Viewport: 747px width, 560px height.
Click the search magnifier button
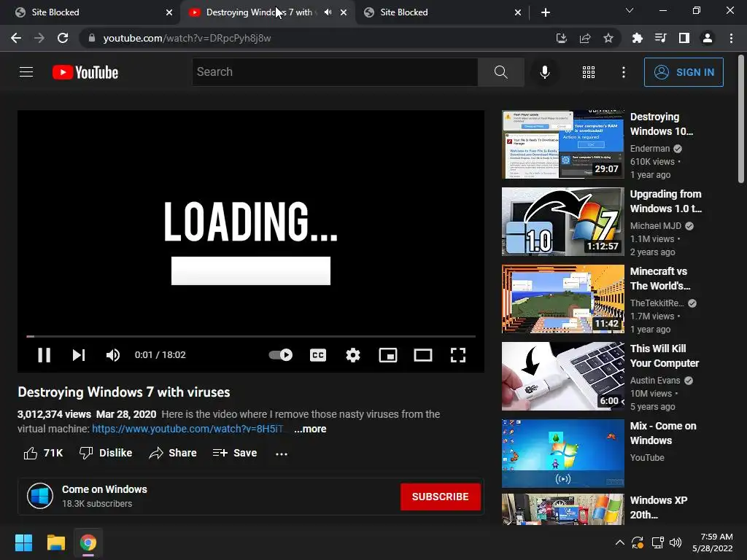pos(500,72)
